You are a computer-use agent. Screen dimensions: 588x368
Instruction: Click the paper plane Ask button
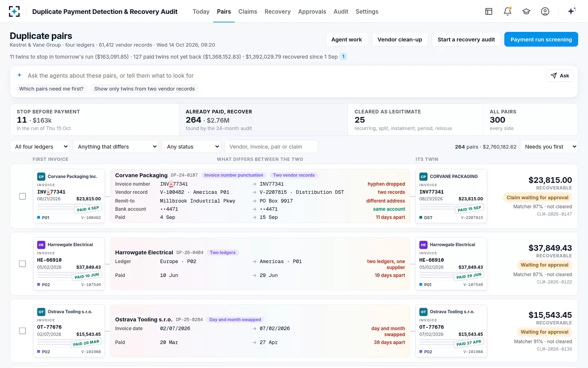point(560,76)
